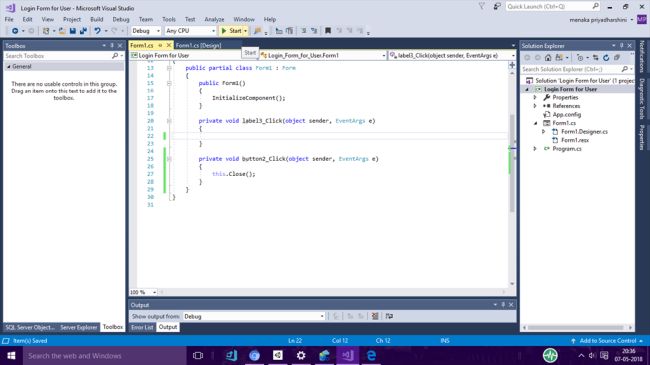The height and width of the screenshot is (365, 650).
Task: Select Form1.resx in Solution Explorer
Action: (575, 140)
